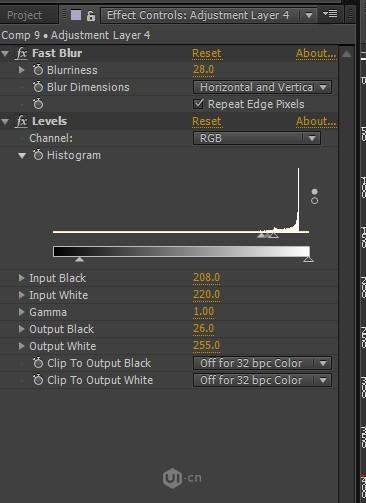Viewport: 366px width, 503px height.
Task: Disable the Levels fx switch
Action: [22, 121]
